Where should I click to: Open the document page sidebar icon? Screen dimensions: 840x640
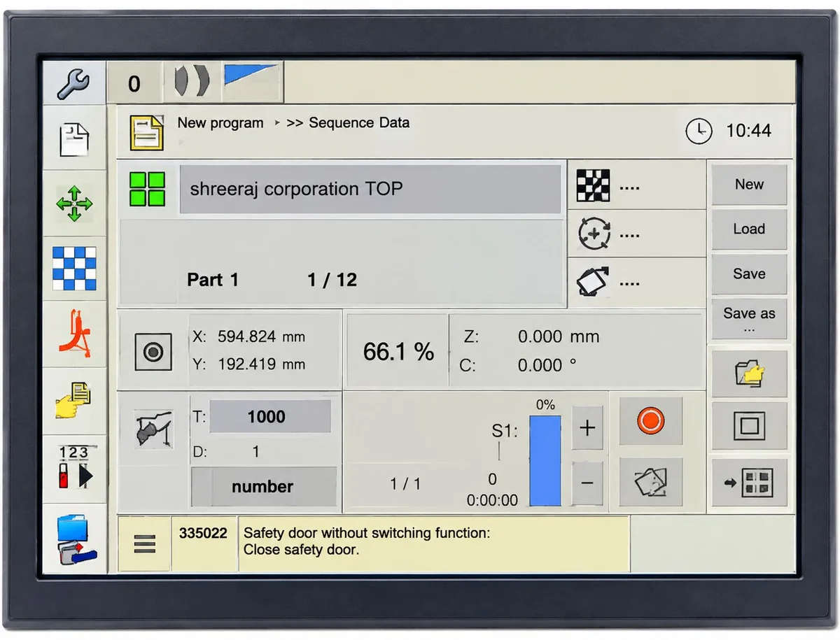point(73,138)
